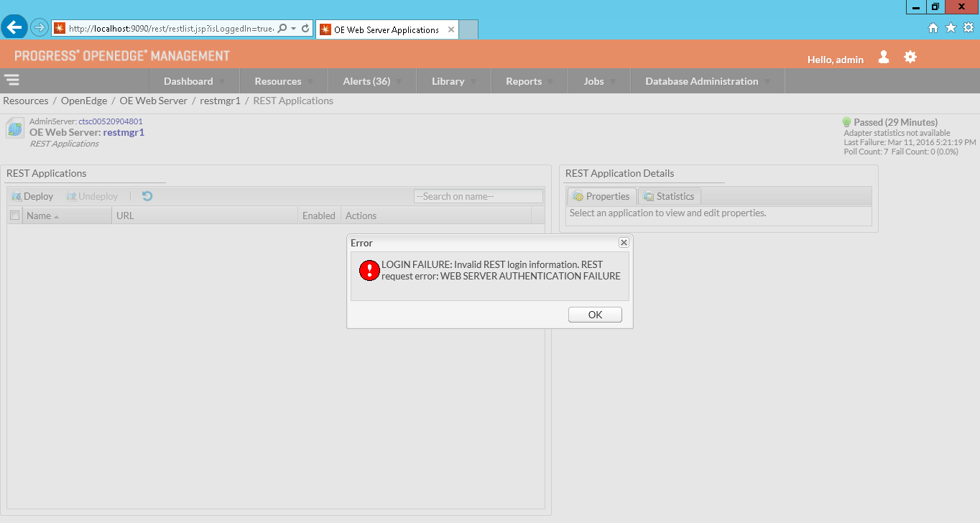
Task: Go to the restmgr1 breadcrumb
Action: coord(220,101)
